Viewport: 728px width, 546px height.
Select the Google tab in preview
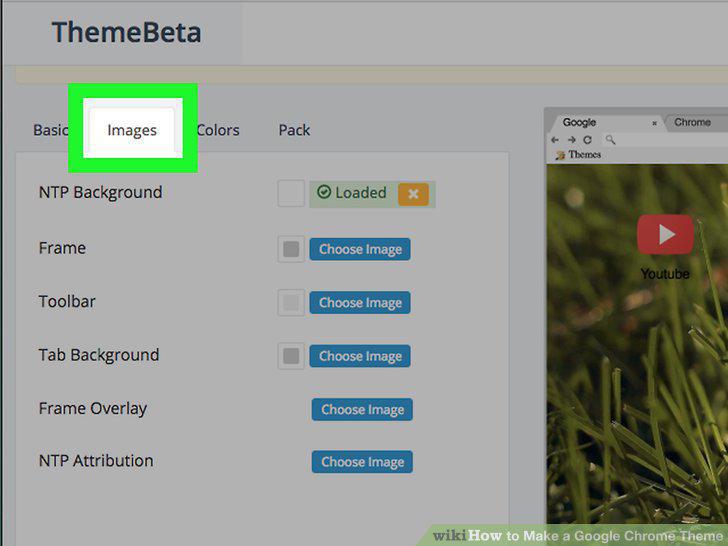pyautogui.click(x=606, y=123)
